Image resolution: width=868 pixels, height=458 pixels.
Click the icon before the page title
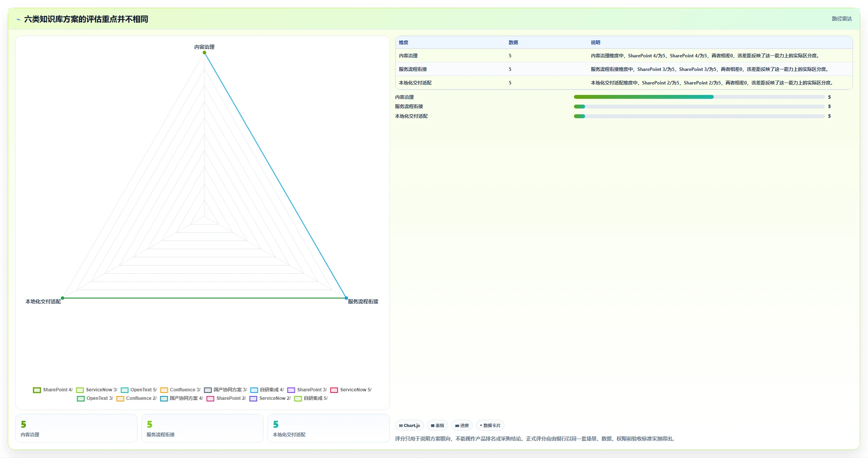(x=18, y=19)
